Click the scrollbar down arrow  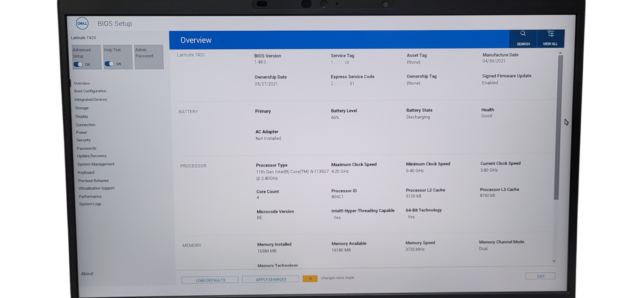click(x=554, y=261)
